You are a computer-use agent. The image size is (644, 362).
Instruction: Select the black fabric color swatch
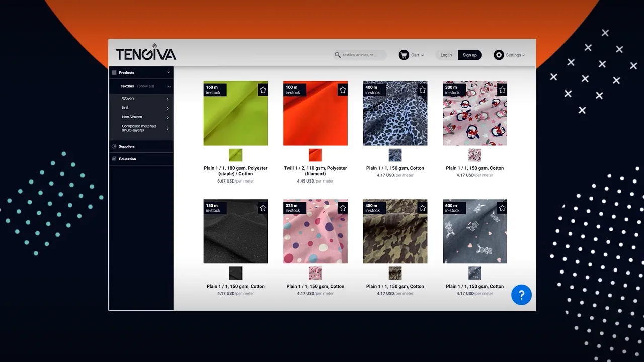(x=235, y=273)
